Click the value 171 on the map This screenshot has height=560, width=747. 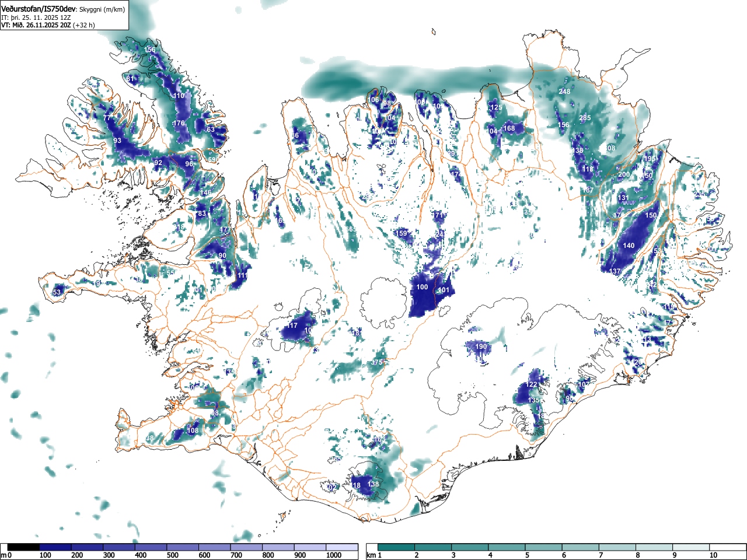click(x=438, y=215)
